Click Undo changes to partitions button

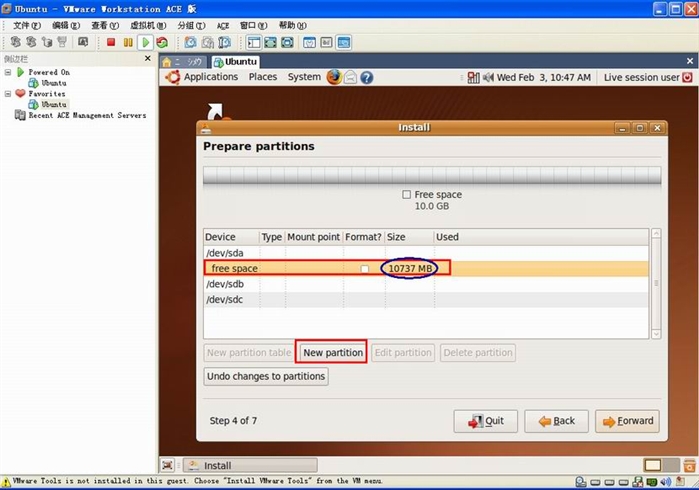coord(266,376)
